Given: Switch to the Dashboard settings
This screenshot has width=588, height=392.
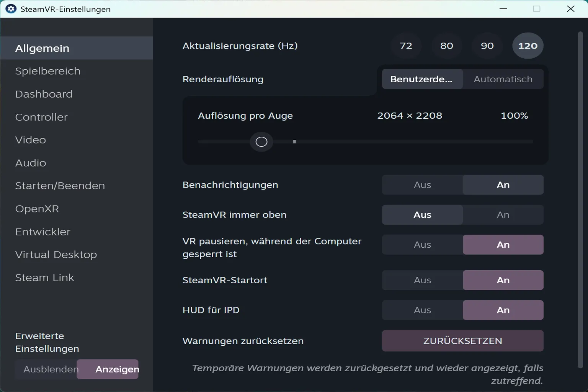Looking at the screenshot, I should coord(77,94).
